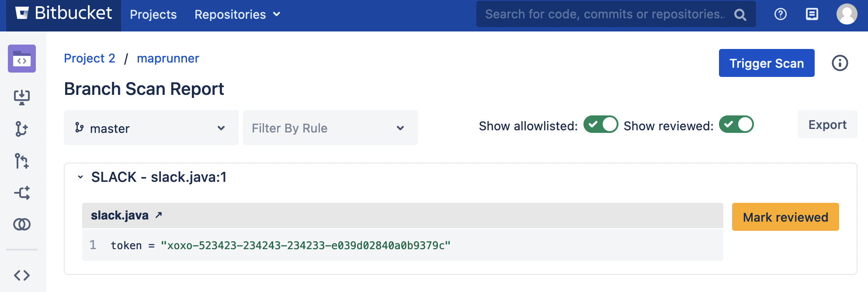This screenshot has height=292, width=868.
Task: Focus the code search input field
Action: tap(604, 14)
